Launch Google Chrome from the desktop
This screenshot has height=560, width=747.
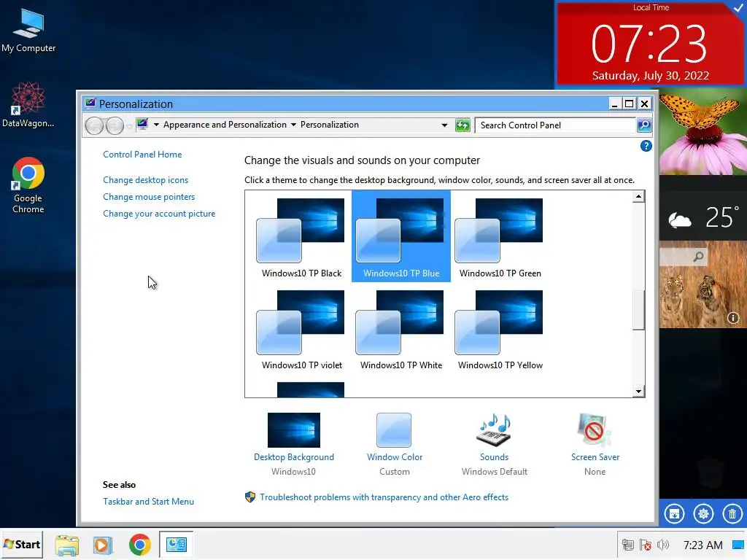[x=28, y=184]
